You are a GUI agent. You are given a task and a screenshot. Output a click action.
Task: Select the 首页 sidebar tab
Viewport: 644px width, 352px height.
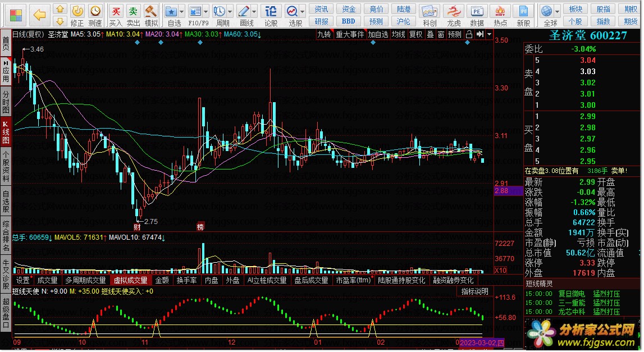tap(6, 43)
